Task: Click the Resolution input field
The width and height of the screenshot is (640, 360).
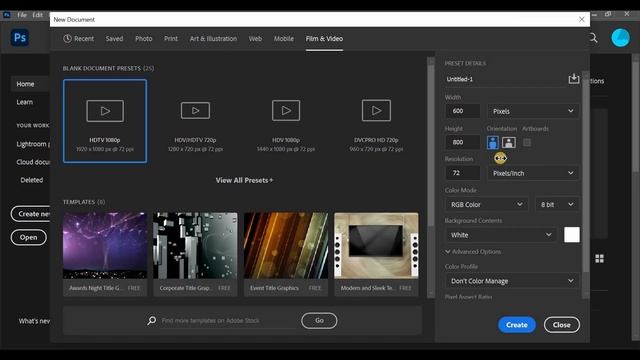Action: 462,173
